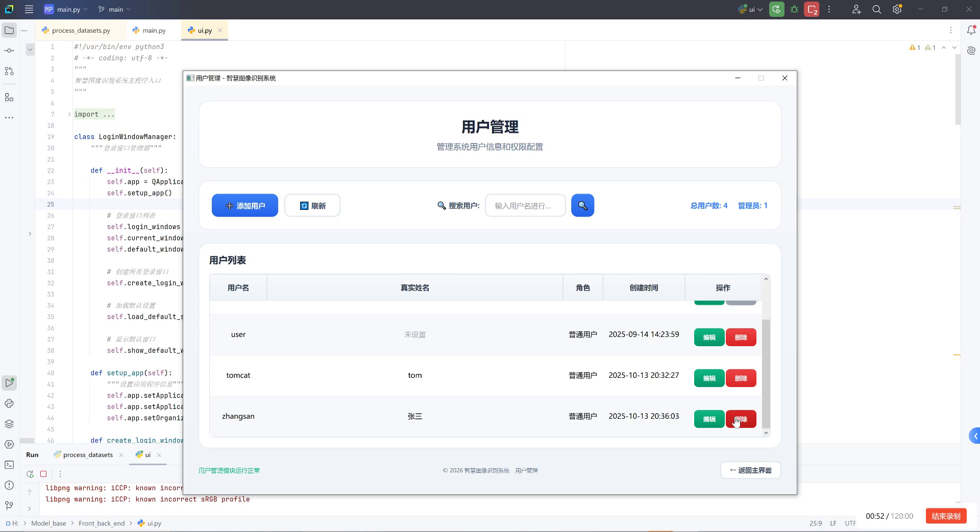Click the 刷新 button
980x532 pixels.
coord(312,205)
